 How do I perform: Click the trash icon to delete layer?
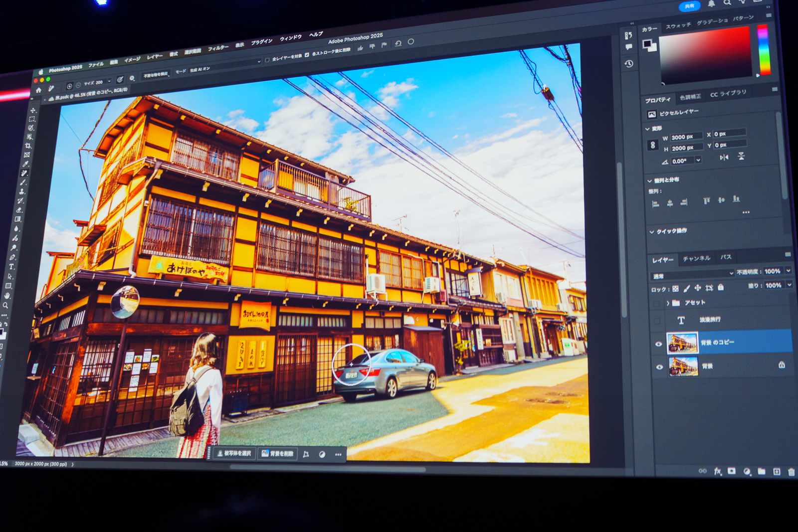791,472
